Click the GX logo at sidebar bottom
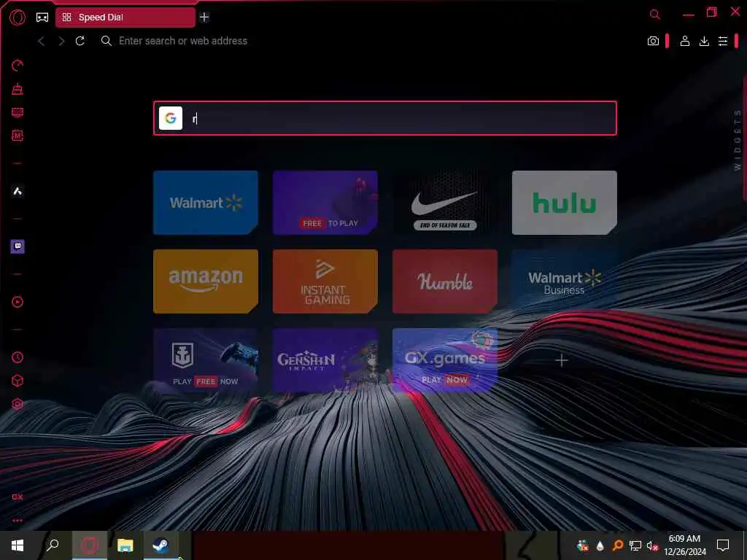 (18, 497)
